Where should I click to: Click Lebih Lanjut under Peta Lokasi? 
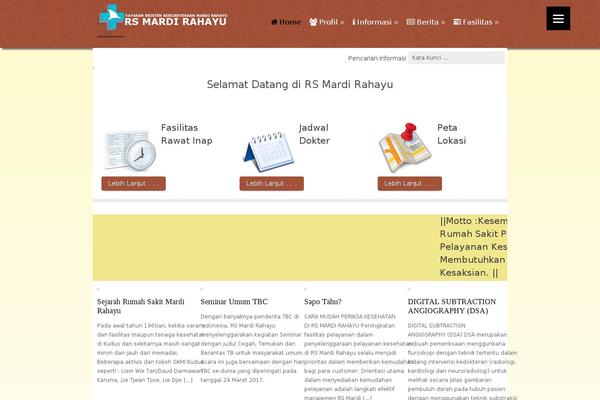coord(410,183)
